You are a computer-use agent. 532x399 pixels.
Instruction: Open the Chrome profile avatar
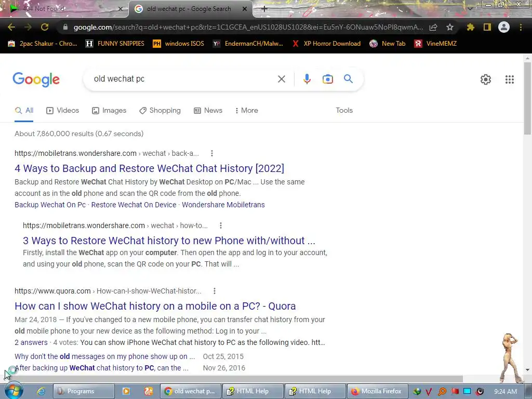click(x=504, y=27)
